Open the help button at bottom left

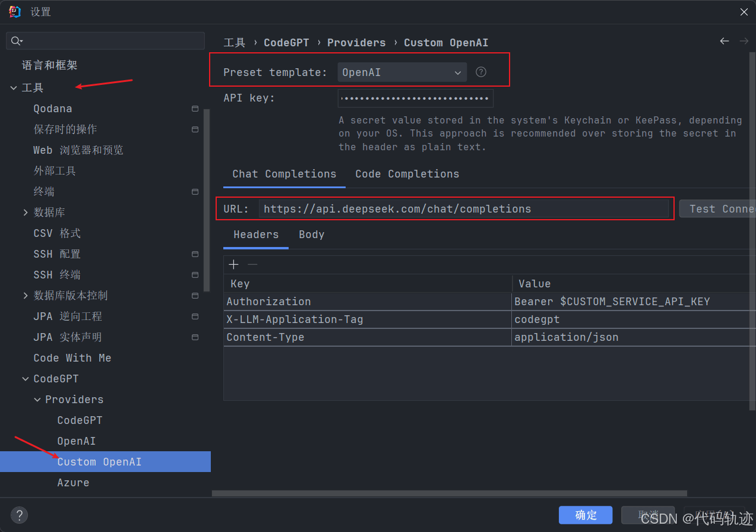(20, 515)
